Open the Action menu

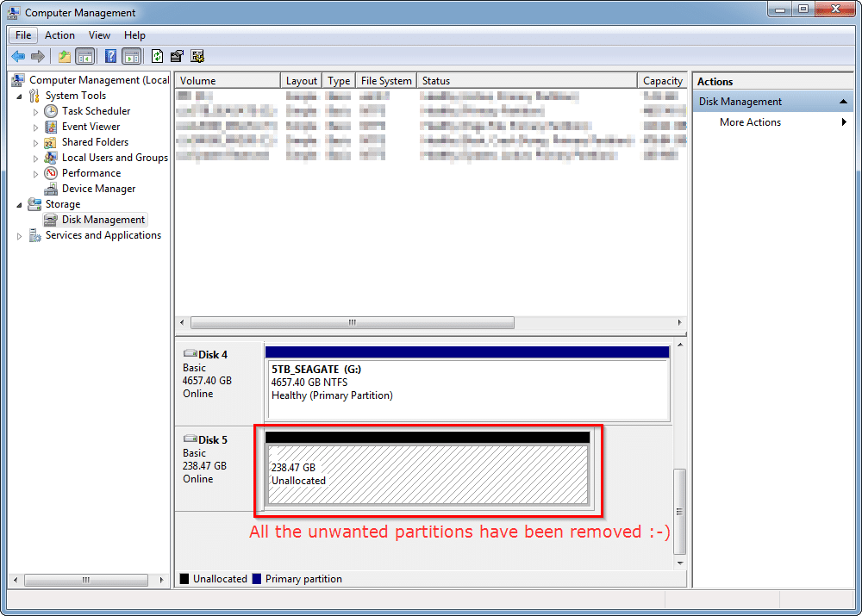pyautogui.click(x=59, y=35)
